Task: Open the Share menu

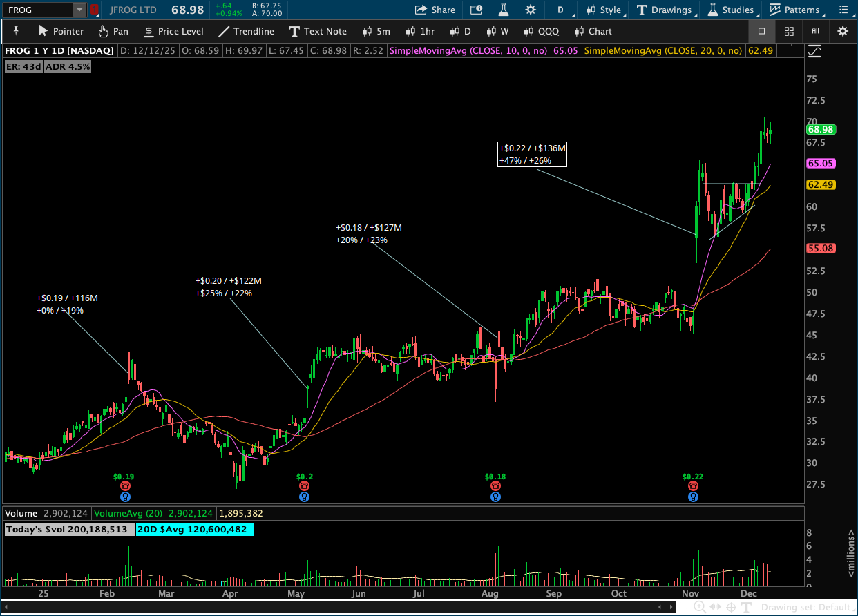Action: [x=435, y=10]
